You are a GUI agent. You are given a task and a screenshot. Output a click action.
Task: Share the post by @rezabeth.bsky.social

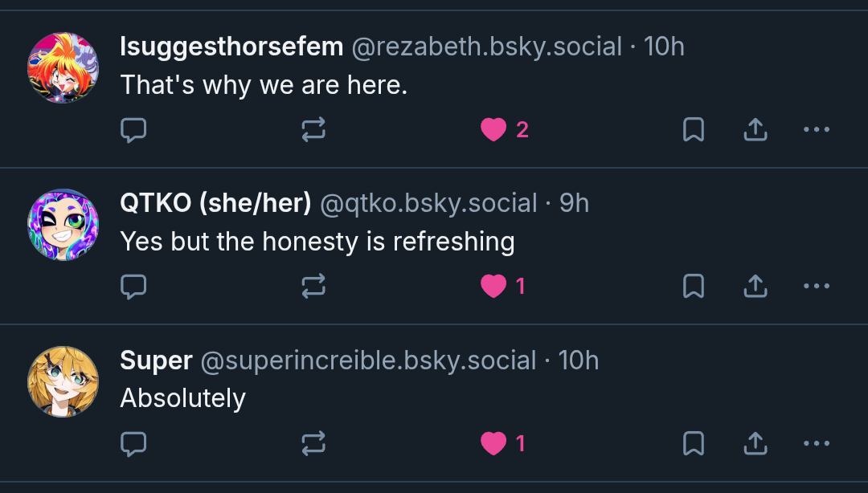tap(755, 130)
